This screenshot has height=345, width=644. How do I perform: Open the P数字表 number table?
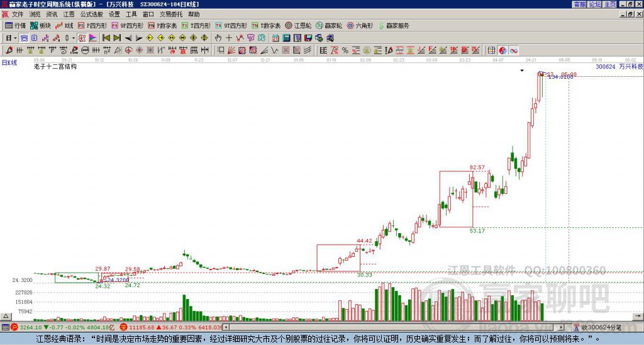point(162,25)
